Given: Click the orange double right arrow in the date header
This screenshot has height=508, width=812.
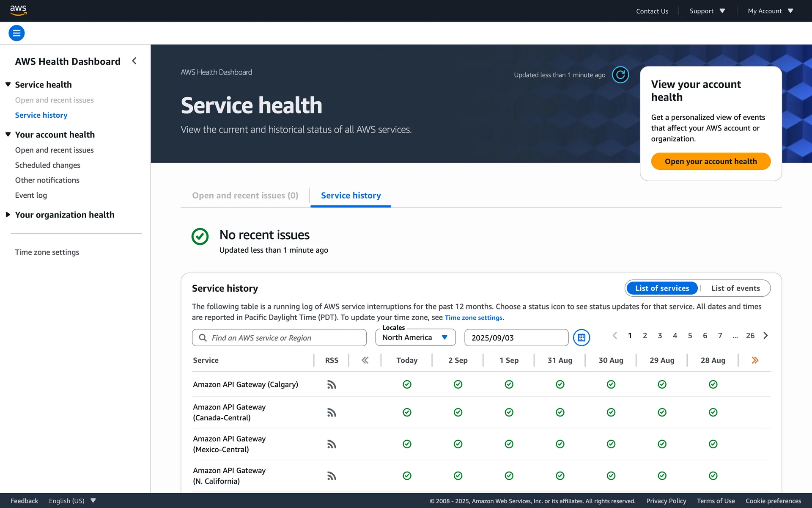Looking at the screenshot, I should [x=755, y=360].
